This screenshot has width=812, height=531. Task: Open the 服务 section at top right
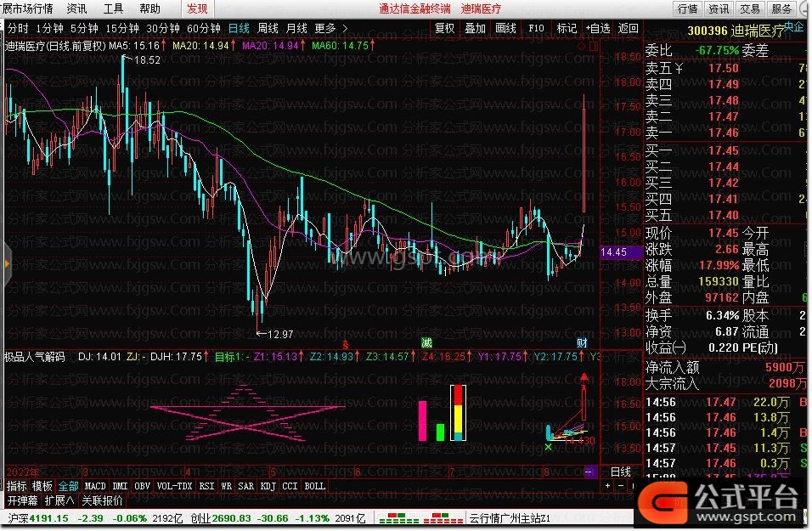click(x=781, y=8)
